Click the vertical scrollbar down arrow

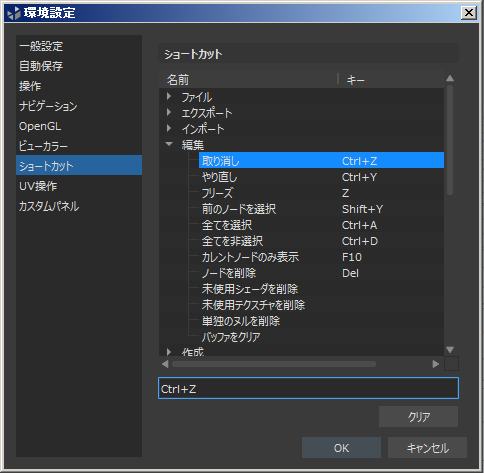450,349
